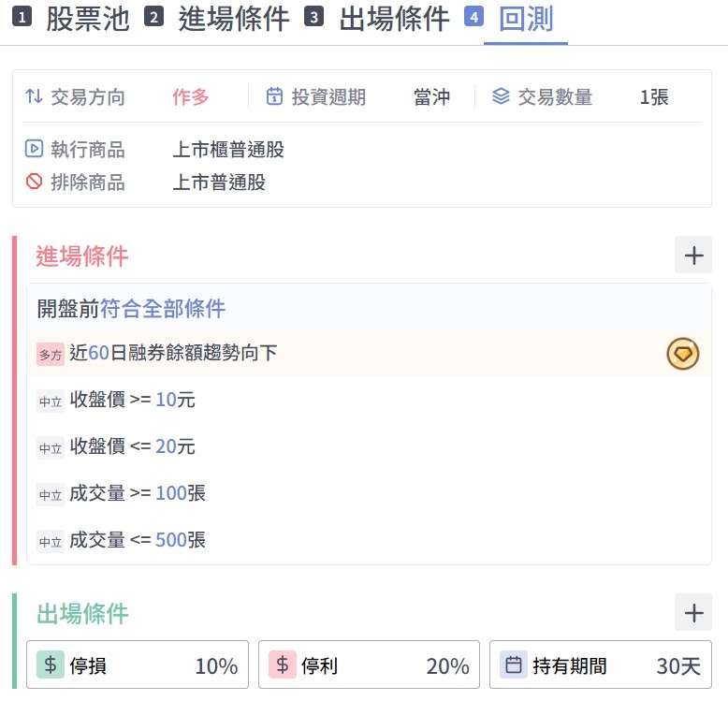
Task: Open the 符合全部條件 match selector
Action: (x=163, y=308)
